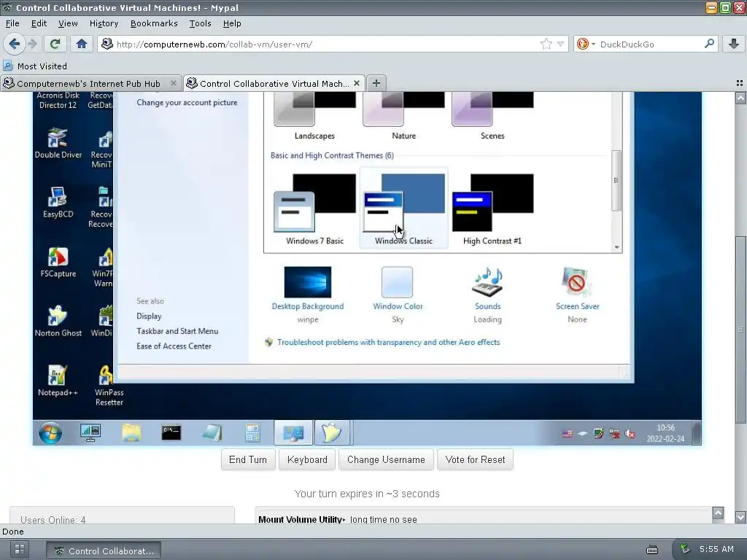Image resolution: width=747 pixels, height=560 pixels.
Task: Expand the URL bar history dropdown
Action: point(561,44)
